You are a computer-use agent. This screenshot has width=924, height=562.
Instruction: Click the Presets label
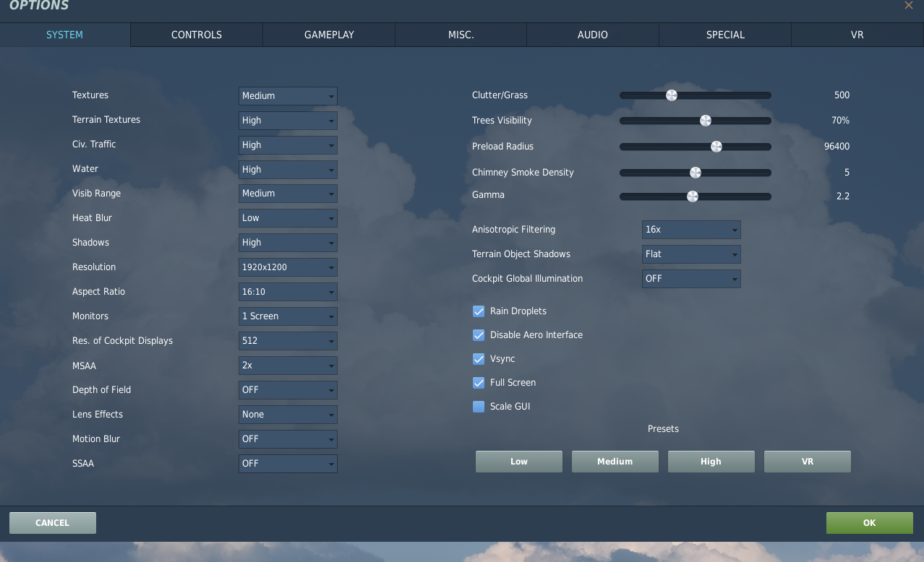(663, 429)
